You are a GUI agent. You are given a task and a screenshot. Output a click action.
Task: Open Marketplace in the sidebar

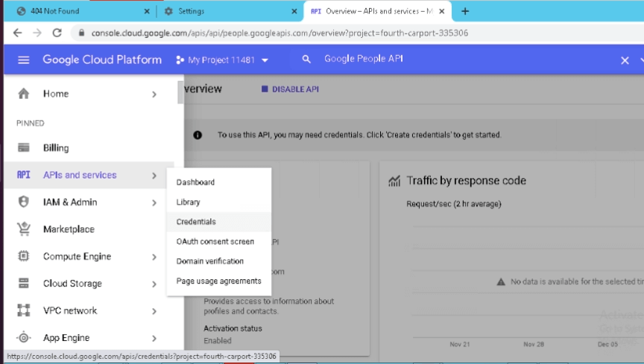[88, 229]
